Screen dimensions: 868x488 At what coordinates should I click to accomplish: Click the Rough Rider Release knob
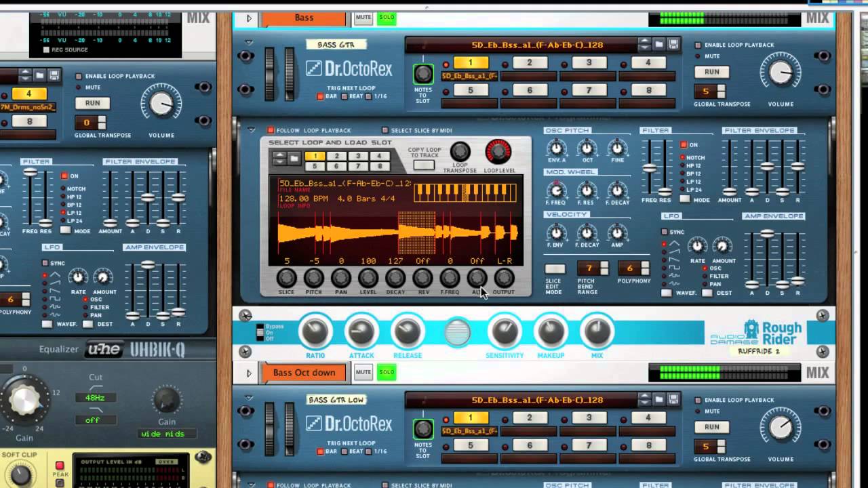pyautogui.click(x=408, y=332)
